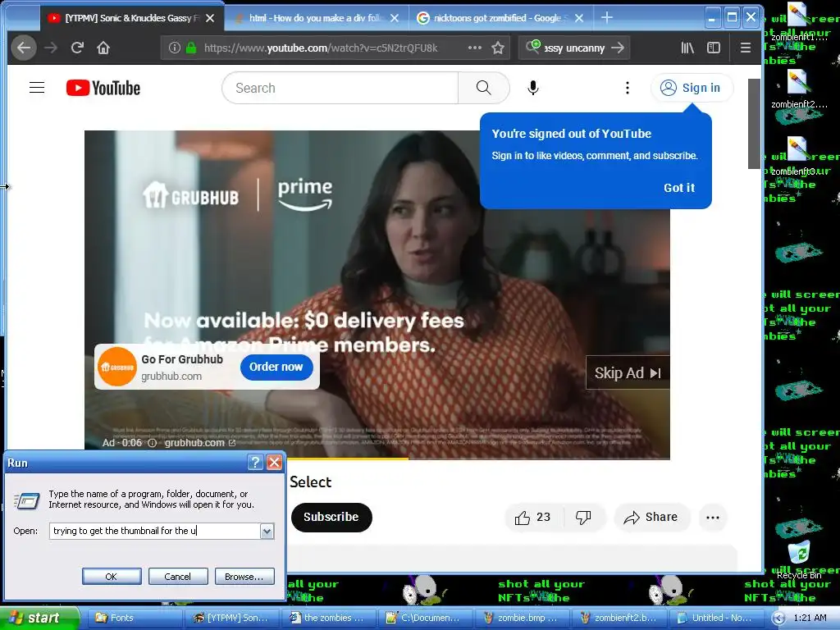Image resolution: width=840 pixels, height=630 pixels.
Task: Open the Windows Start menu
Action: (x=39, y=618)
